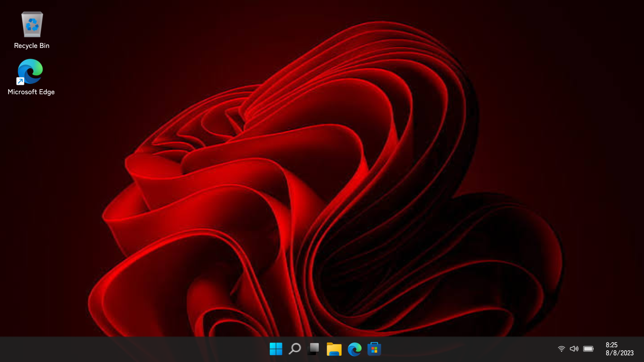Select the Recycle Bin desktop icon

(x=32, y=25)
